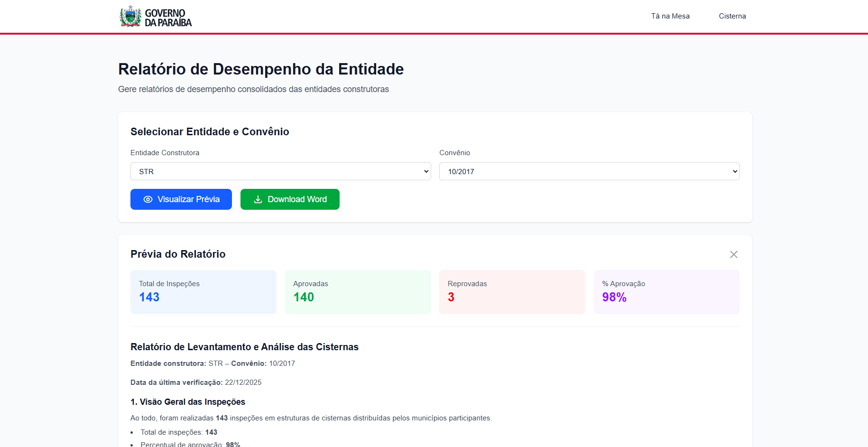Click the Governo da Paraíba coat of arms logo
This screenshot has height=447, width=868.
[x=129, y=16]
